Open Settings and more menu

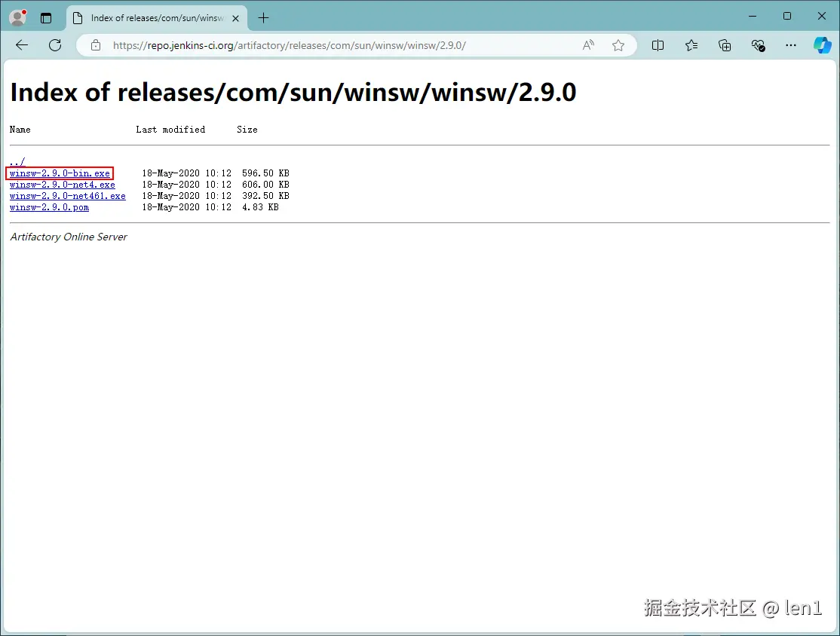(791, 45)
